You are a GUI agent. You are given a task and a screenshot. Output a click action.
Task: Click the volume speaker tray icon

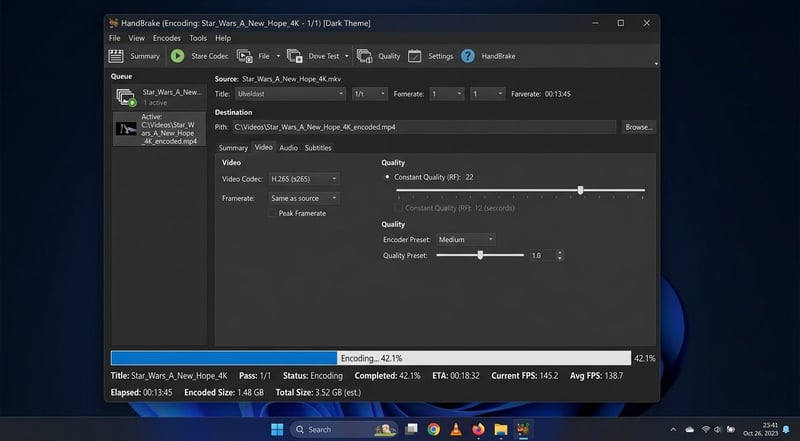click(718, 430)
